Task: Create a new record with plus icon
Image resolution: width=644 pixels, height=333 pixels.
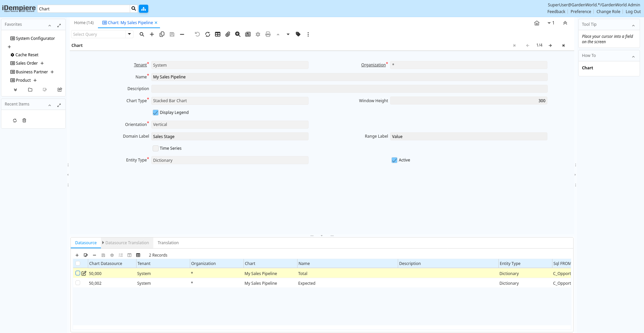Action: pyautogui.click(x=152, y=34)
